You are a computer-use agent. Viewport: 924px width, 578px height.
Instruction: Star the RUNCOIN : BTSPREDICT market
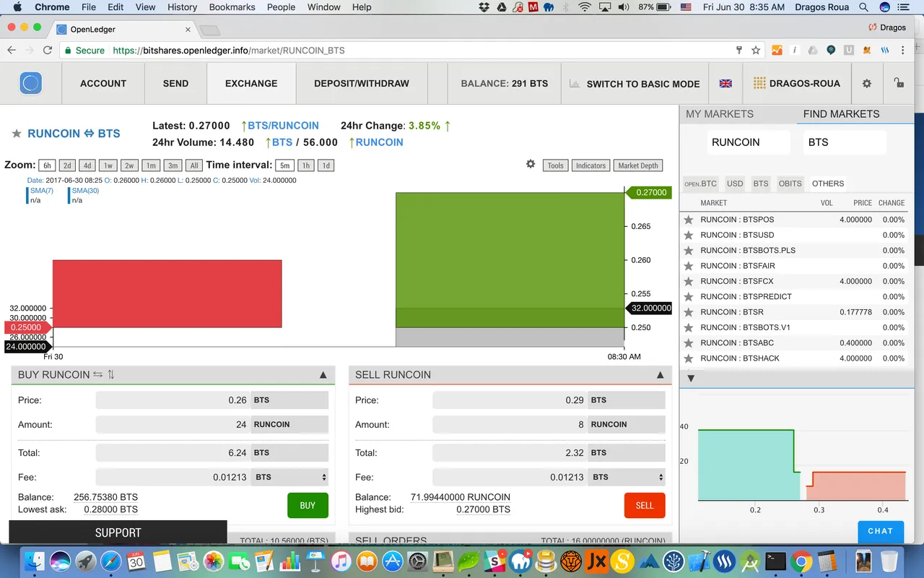pos(689,297)
